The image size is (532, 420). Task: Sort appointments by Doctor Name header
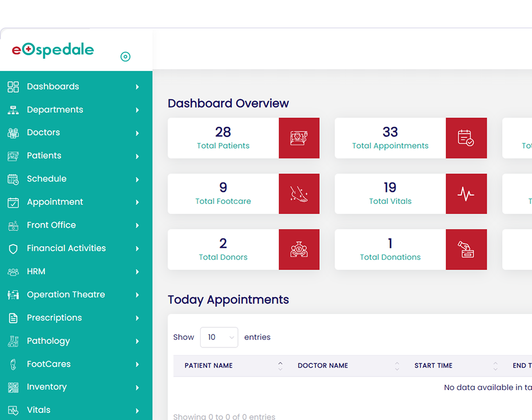point(323,366)
